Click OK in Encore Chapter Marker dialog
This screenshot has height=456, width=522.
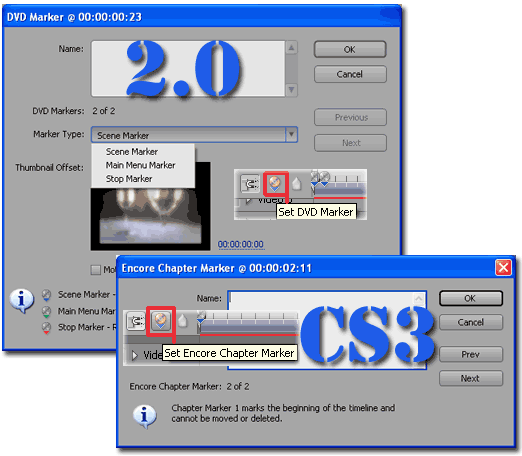(x=471, y=298)
